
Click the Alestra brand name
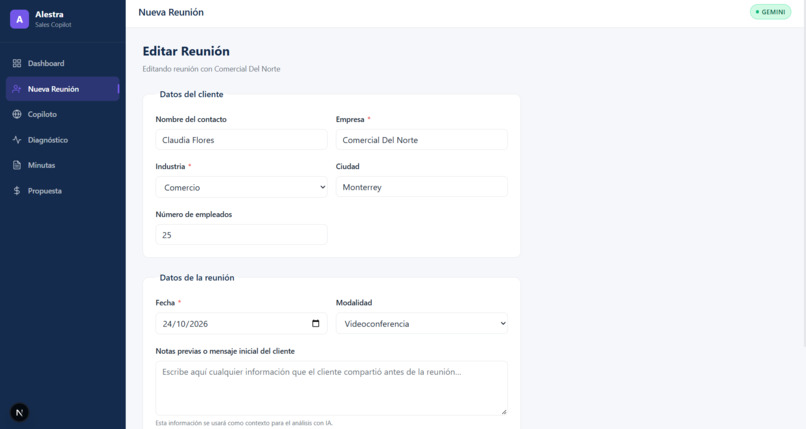tap(49, 14)
